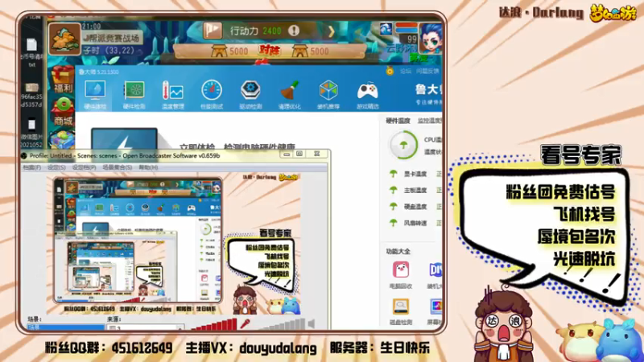Click the 行动力 2400 value
644x362 pixels.
coord(272,31)
